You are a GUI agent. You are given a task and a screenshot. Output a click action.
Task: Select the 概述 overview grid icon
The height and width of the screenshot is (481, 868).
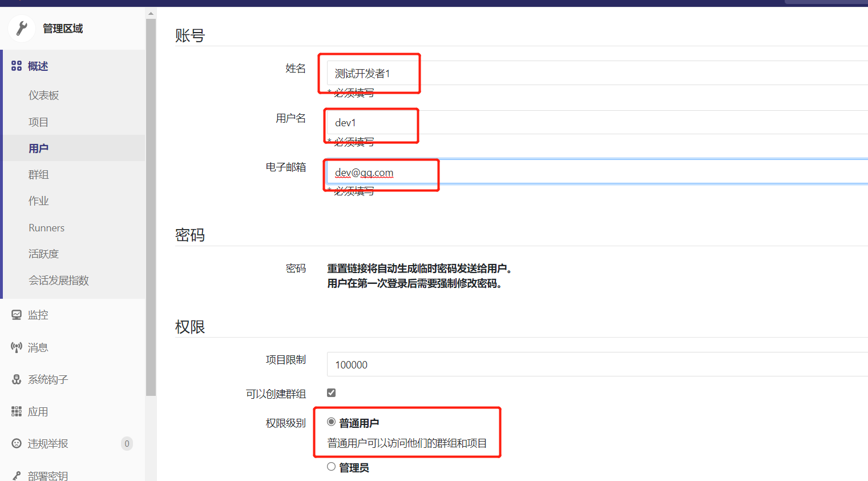point(16,66)
